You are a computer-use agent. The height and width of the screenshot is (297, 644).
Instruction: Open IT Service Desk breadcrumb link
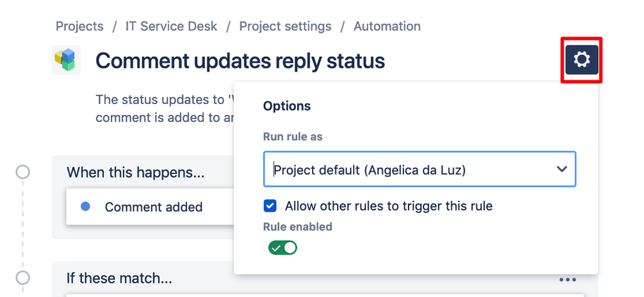(171, 26)
